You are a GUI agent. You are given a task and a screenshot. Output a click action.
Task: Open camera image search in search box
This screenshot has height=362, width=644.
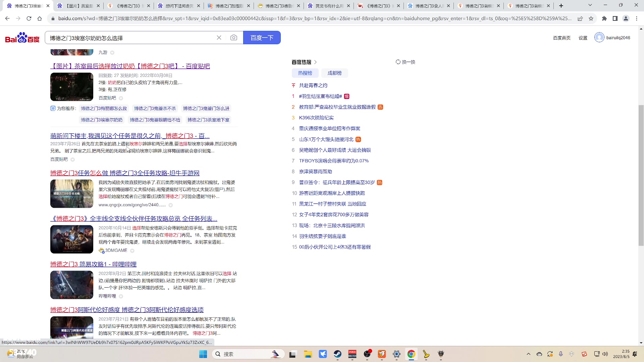[234, 38]
